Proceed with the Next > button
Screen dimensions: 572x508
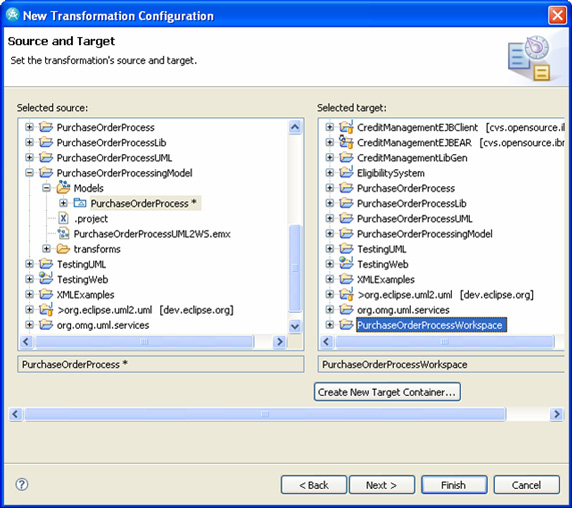coord(382,485)
